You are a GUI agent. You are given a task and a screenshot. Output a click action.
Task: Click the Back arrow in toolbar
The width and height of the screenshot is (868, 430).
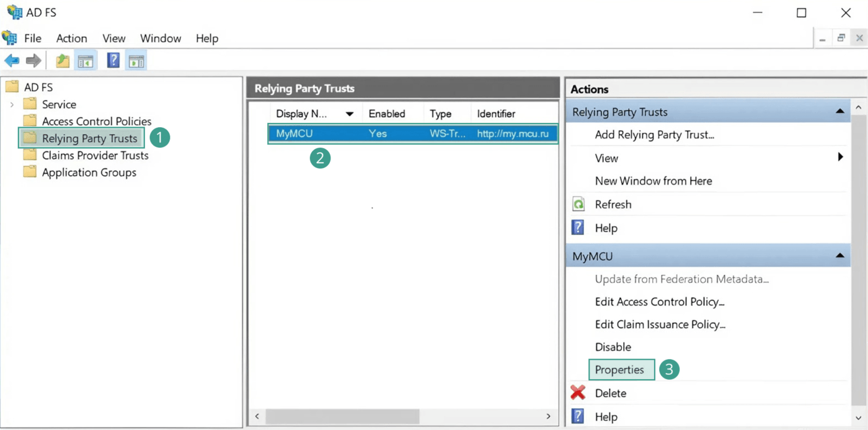12,61
